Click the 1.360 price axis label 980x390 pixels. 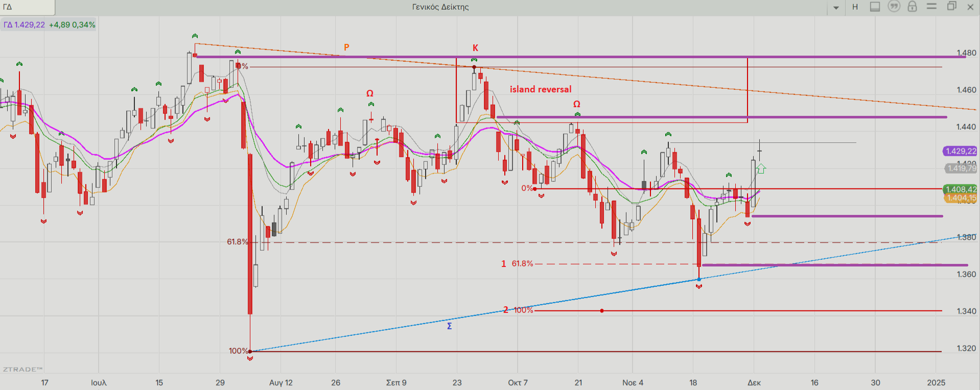(966, 275)
